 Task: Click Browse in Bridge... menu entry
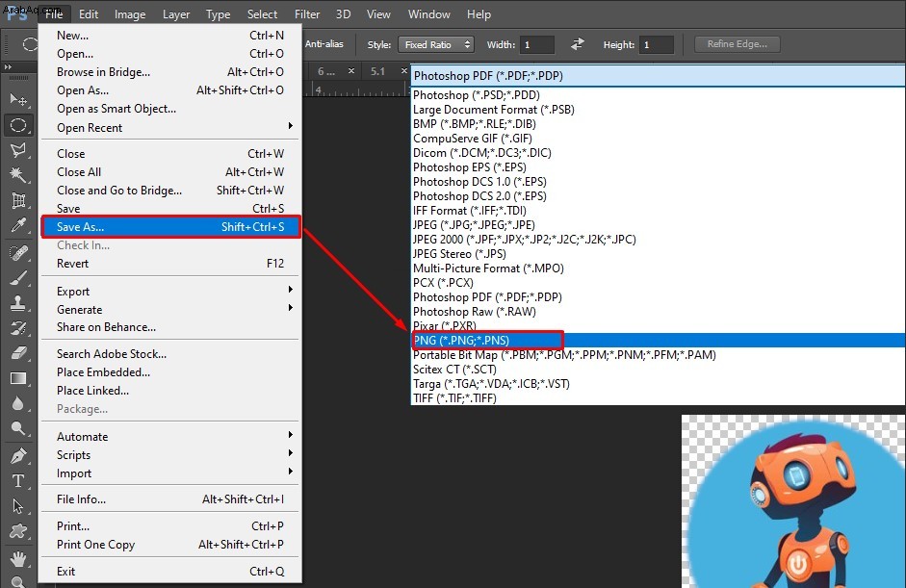click(x=171, y=71)
